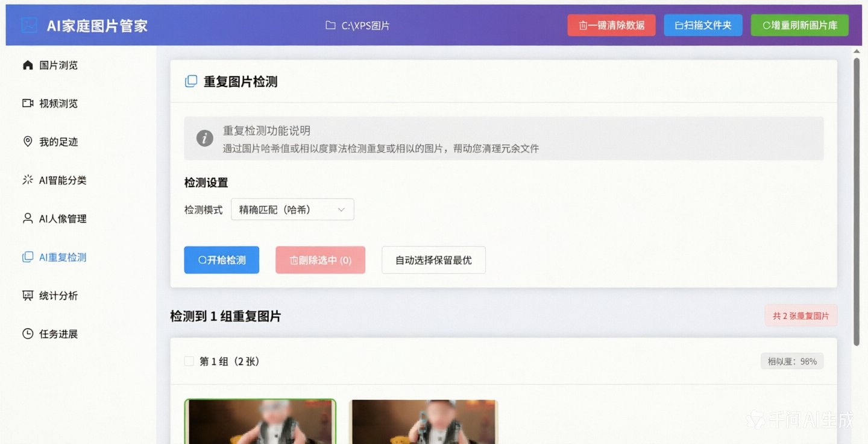Click the duplicate icon beside 重复图片检测 heading
Image resolution: width=868 pixels, height=444 pixels.
[191, 81]
